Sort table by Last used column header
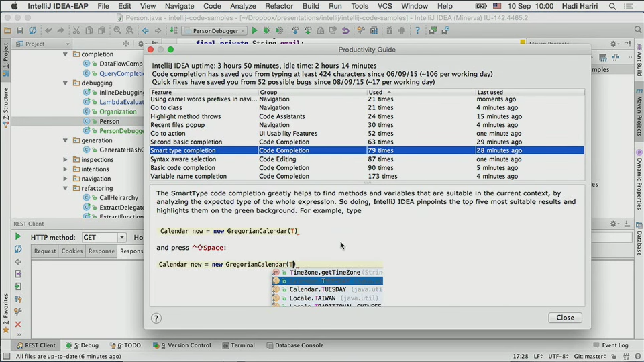Screen dimensions: 644x362 point(529,92)
